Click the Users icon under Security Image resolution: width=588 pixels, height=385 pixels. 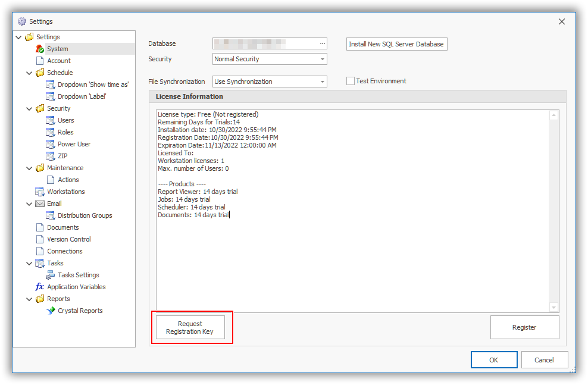(51, 120)
